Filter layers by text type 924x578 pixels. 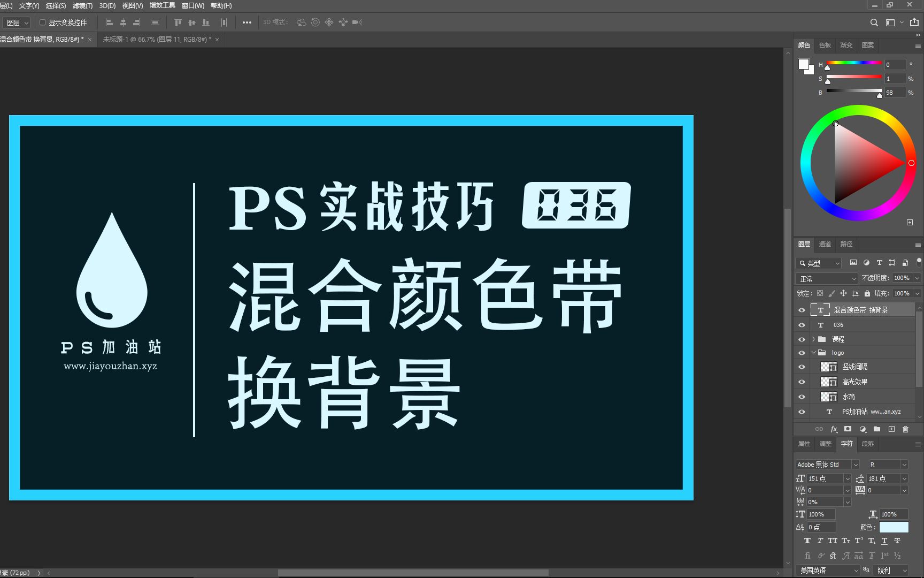[879, 263]
